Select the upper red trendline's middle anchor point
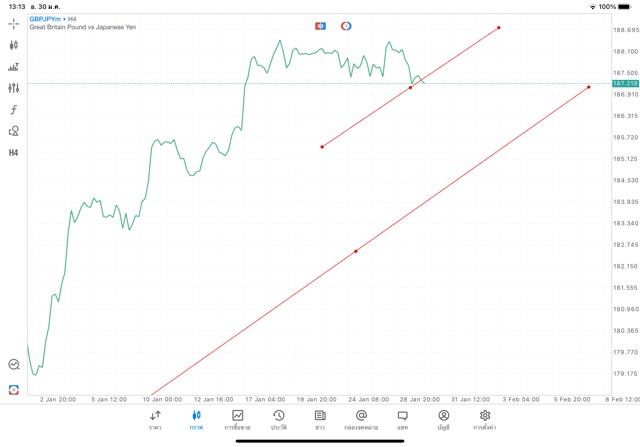 pyautogui.click(x=411, y=88)
